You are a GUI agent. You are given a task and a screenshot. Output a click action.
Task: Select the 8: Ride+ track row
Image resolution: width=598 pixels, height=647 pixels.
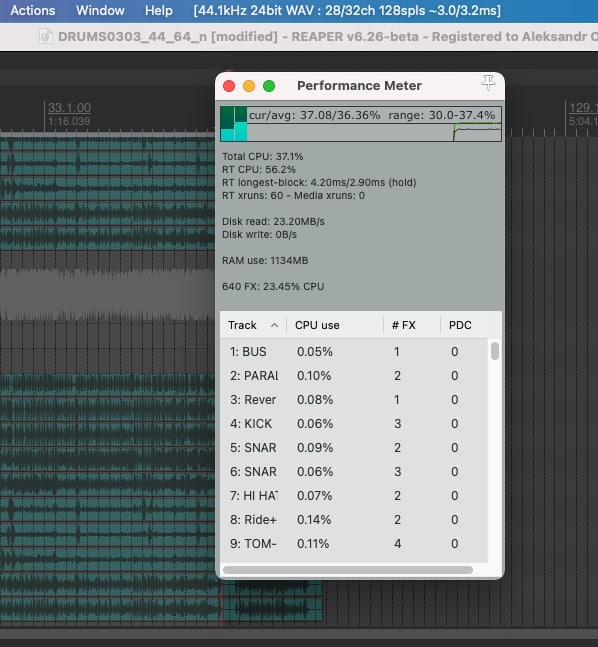click(354, 519)
